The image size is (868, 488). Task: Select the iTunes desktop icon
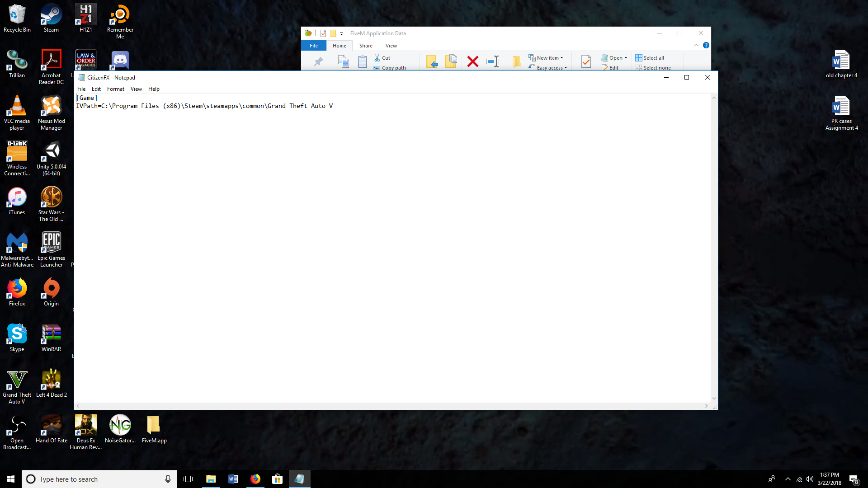[17, 201]
